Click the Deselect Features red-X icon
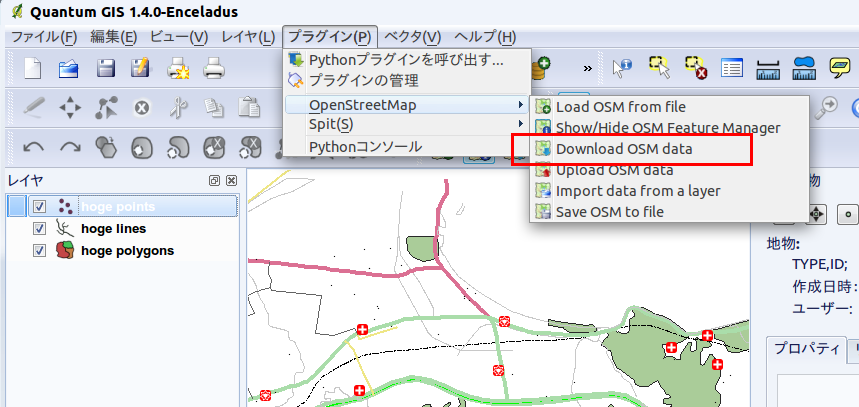The height and width of the screenshot is (407, 859). [x=696, y=68]
